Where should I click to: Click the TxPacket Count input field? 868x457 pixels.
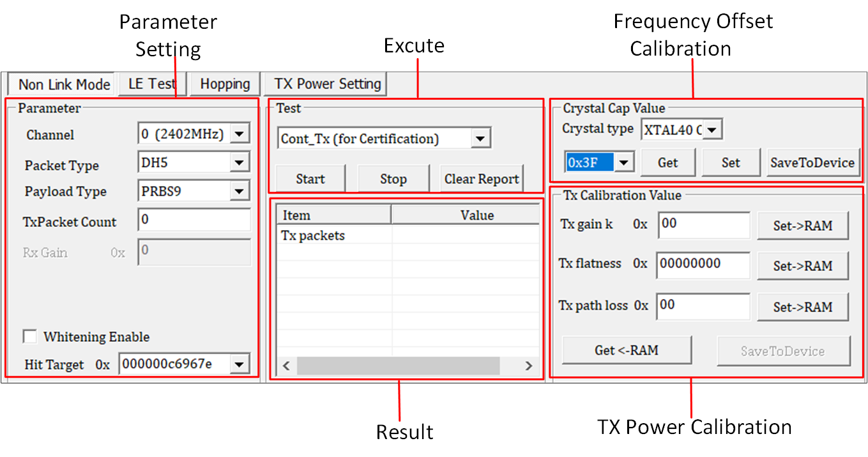(x=194, y=221)
